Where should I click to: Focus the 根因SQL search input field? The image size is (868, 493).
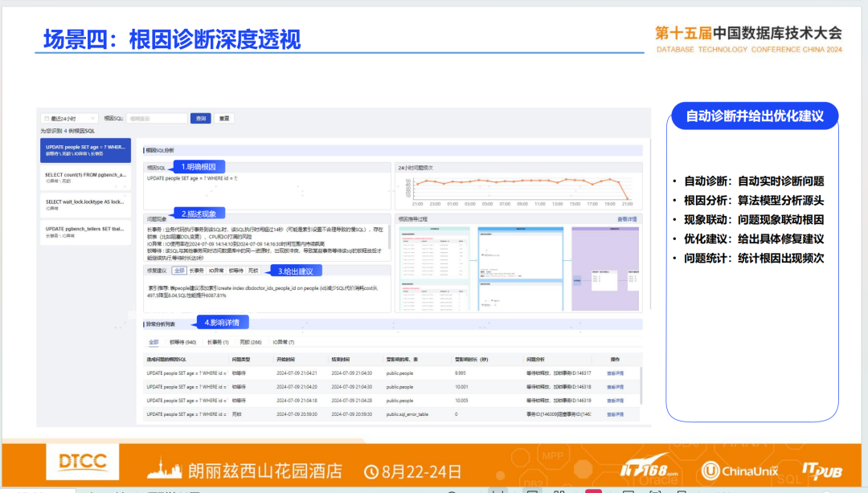[157, 118]
